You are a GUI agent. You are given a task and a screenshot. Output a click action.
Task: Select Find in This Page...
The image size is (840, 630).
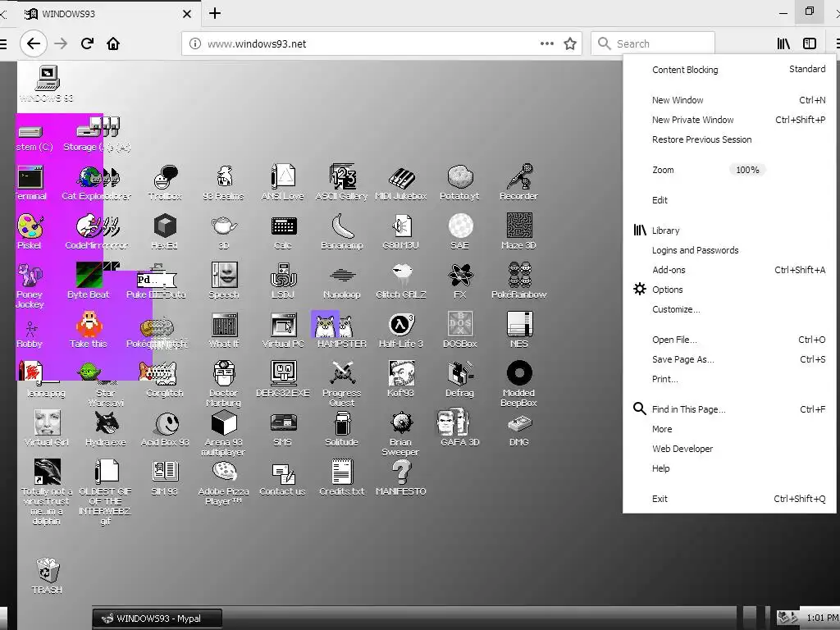[729, 409]
